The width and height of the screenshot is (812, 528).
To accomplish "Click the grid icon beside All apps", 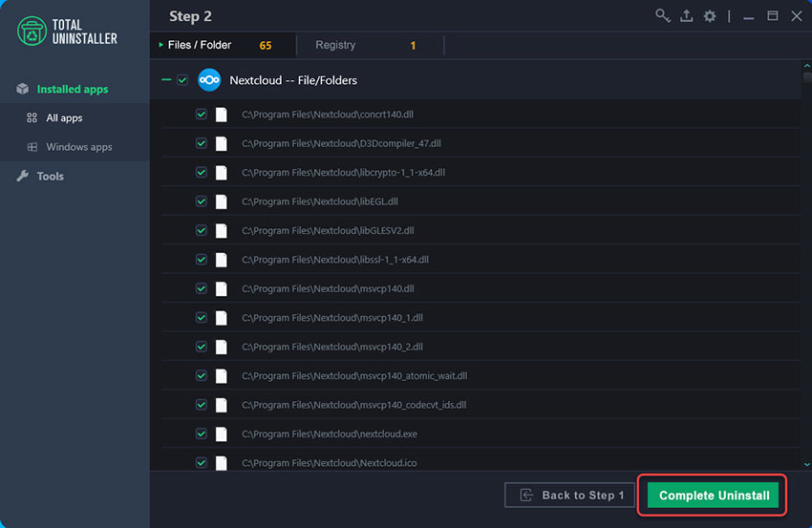I will [32, 118].
